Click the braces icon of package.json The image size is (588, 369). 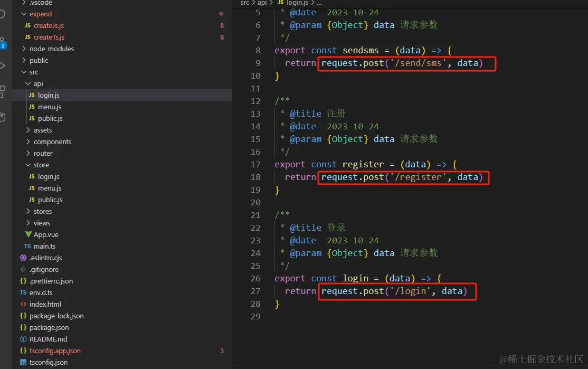click(23, 327)
